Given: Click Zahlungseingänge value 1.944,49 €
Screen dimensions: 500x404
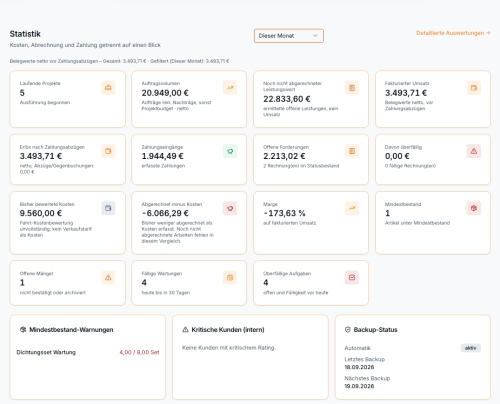Looking at the screenshot, I should coord(163,156).
